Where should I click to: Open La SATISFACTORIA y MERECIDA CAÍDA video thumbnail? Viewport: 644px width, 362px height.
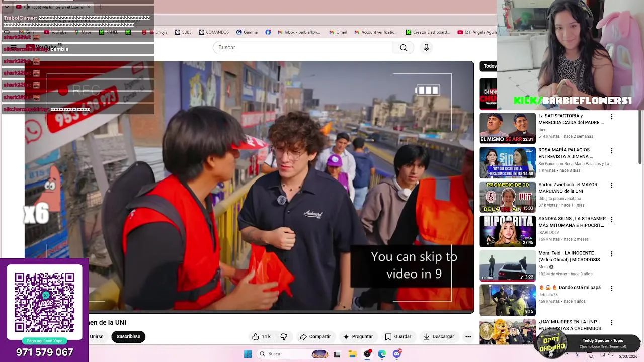pos(508,128)
